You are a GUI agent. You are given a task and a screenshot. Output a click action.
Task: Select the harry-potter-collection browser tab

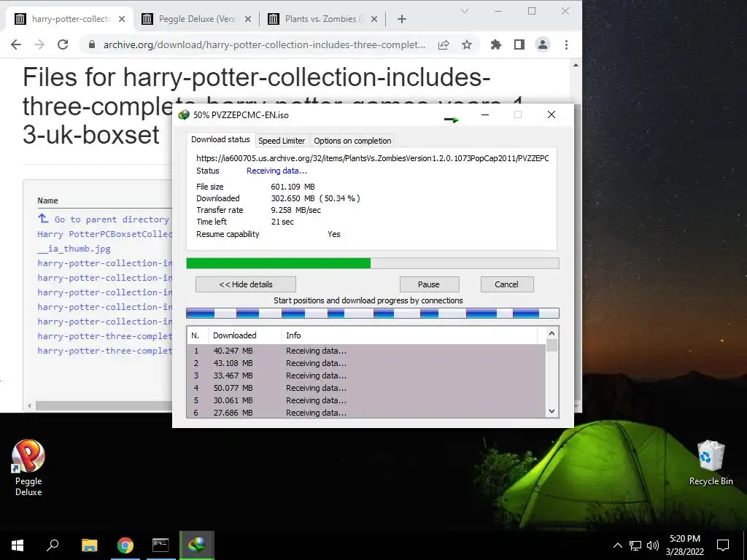click(71, 19)
